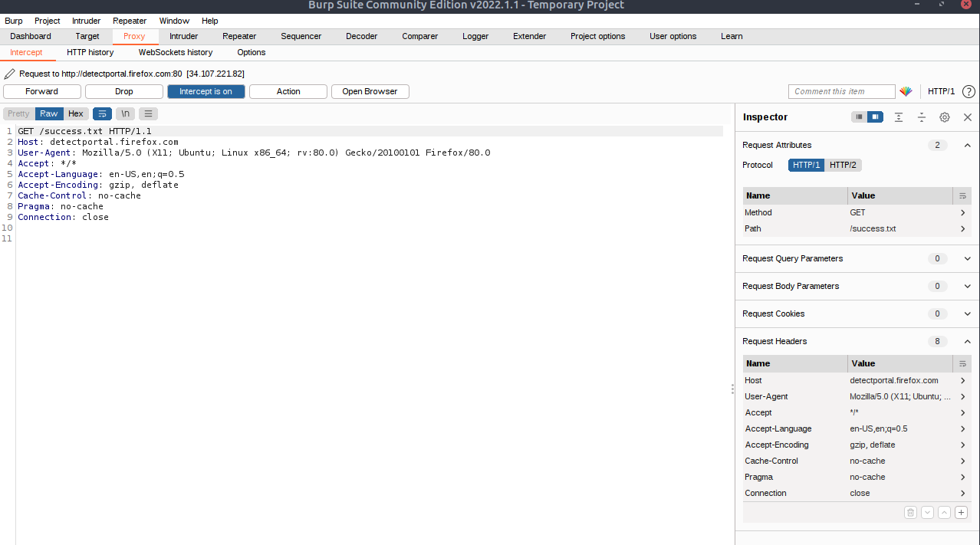The height and width of the screenshot is (545, 980).
Task: Open User-Agent header details arrow
Action: click(963, 396)
